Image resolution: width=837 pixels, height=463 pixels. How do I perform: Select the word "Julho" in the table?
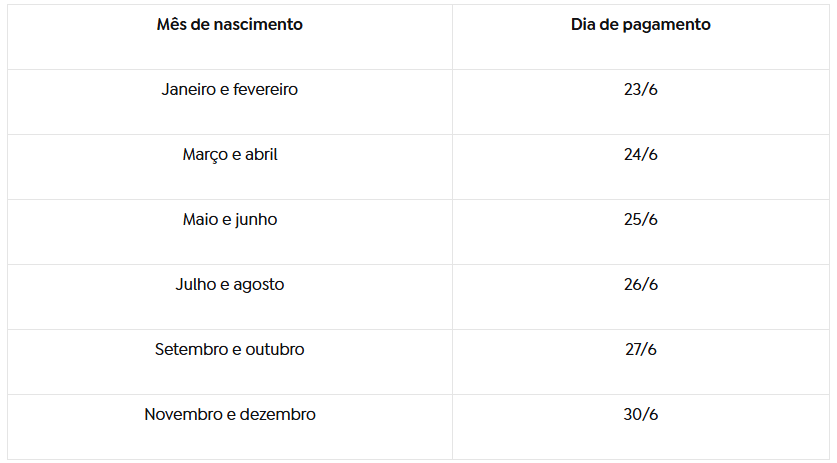(196, 285)
